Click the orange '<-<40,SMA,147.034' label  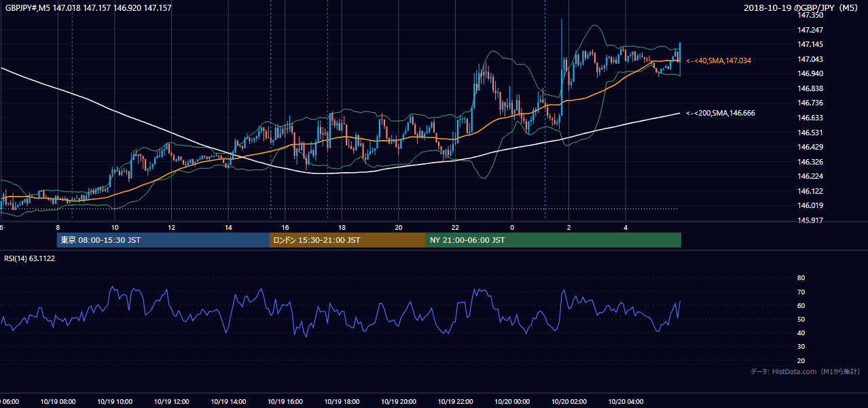[x=719, y=61]
